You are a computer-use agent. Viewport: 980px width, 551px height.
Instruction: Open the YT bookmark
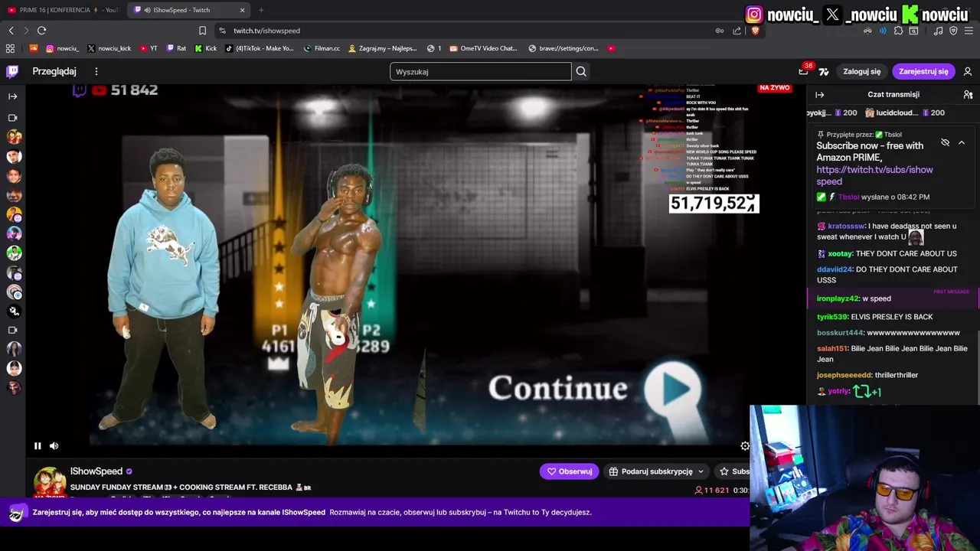[149, 48]
